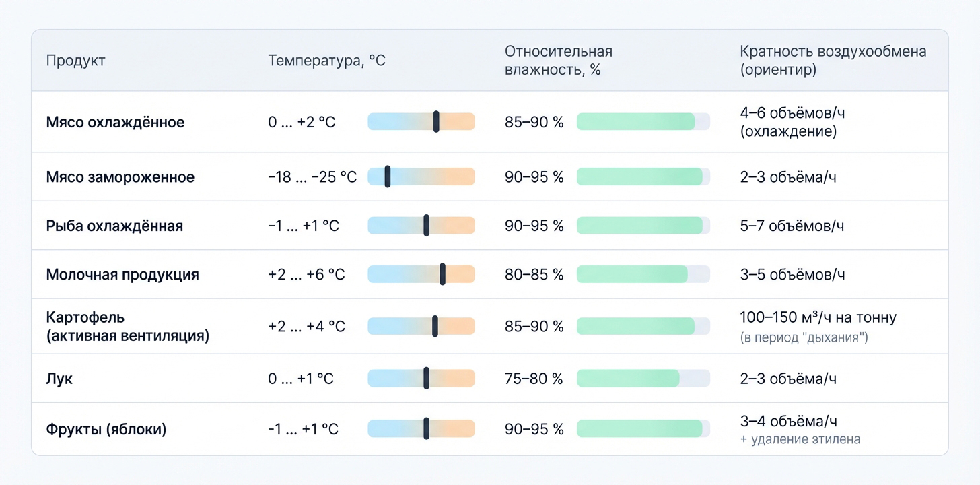Click the Фрукты (яблоки) product name
This screenshot has width=980, height=485.
click(x=106, y=429)
